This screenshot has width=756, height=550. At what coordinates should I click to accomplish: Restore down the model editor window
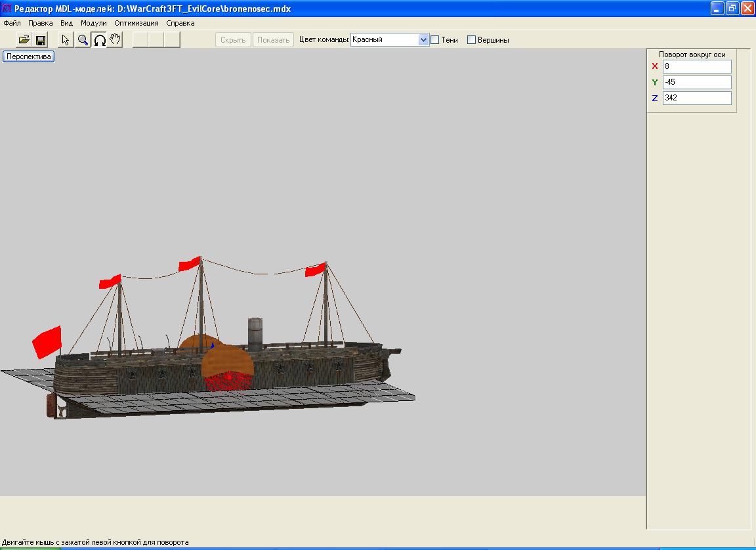732,8
